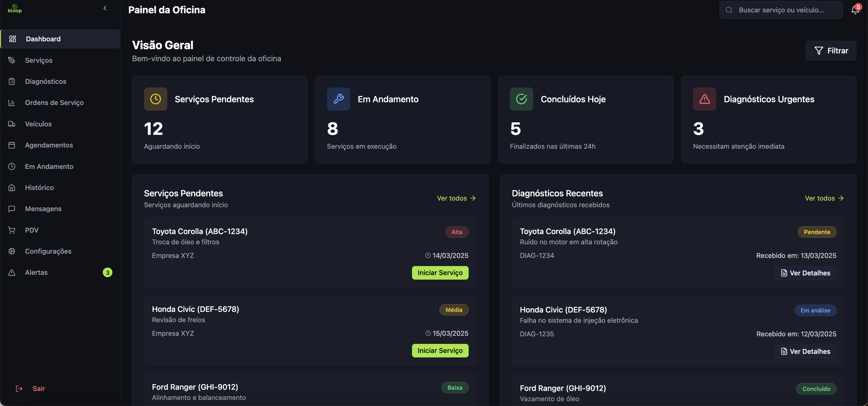Go to Veículos in the sidebar
868x406 pixels.
(38, 124)
